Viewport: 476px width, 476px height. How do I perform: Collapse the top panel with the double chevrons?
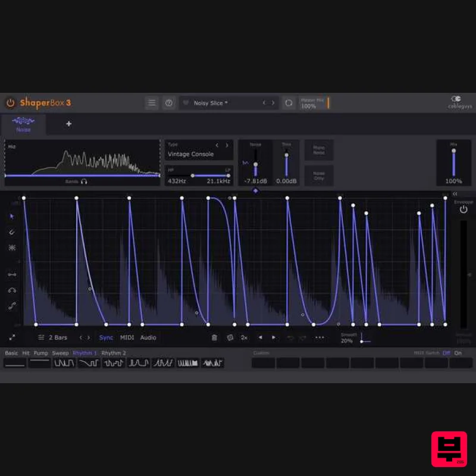click(455, 193)
